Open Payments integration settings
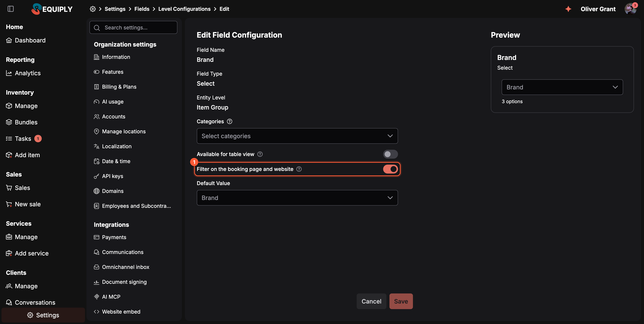Screen dimensions: 644x324 click(x=110, y=237)
